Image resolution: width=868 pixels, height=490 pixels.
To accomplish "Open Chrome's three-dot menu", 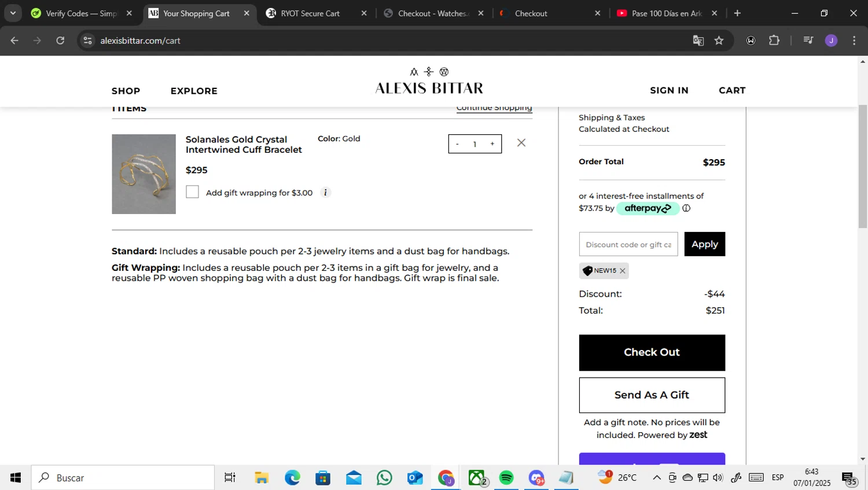I will [x=854, y=40].
